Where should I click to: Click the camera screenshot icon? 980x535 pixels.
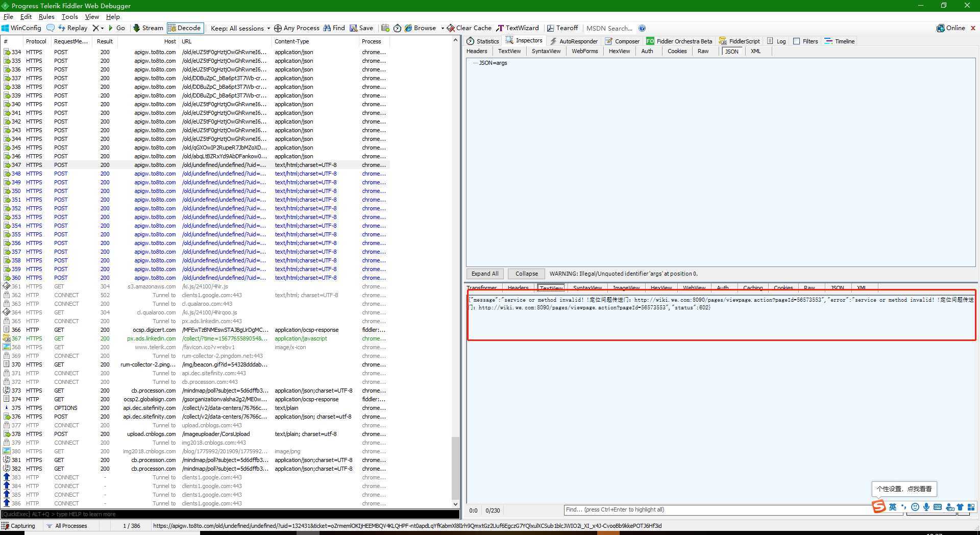(x=385, y=28)
